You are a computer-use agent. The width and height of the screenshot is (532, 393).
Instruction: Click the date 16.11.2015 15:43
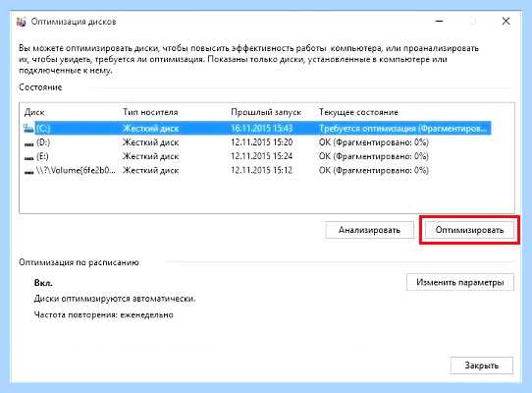click(262, 129)
